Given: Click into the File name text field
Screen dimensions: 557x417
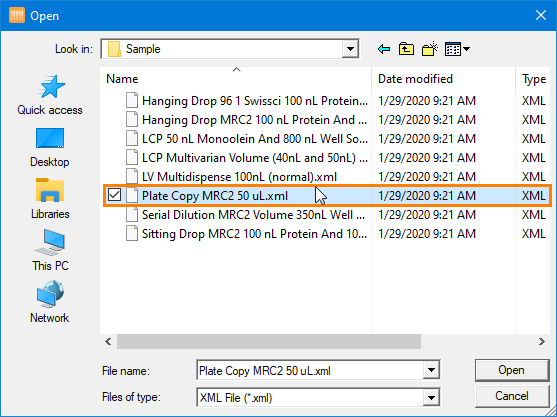Looking at the screenshot, I should pyautogui.click(x=310, y=370).
